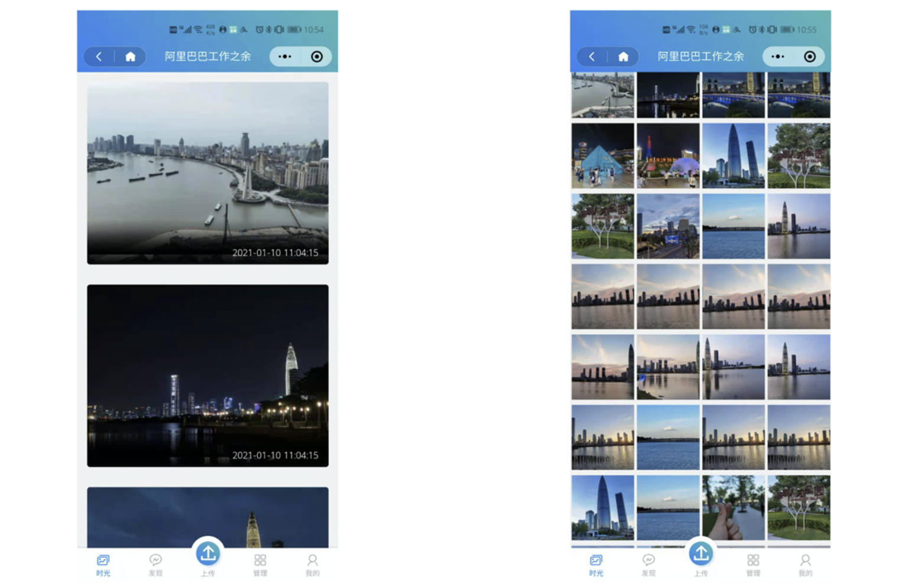Open colorful dome night plaza thumbnail in grid
Image resolution: width=919 pixels, height=588 pixels.
(x=668, y=156)
